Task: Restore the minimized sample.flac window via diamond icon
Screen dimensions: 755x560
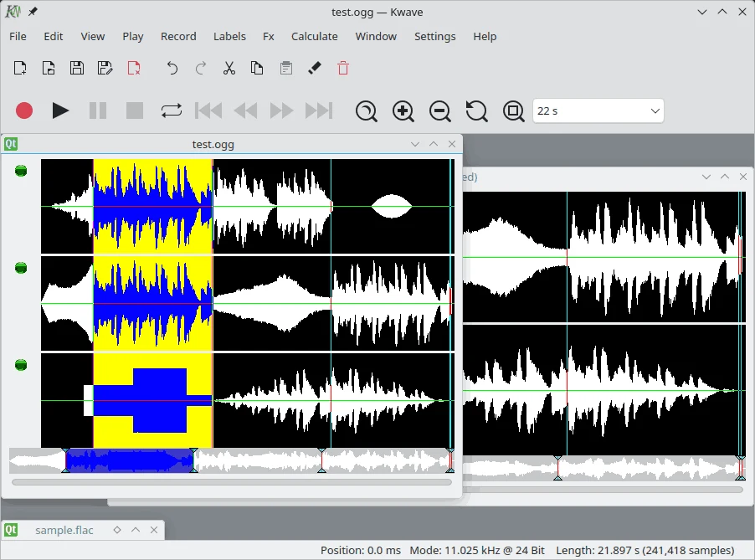Action: point(117,530)
